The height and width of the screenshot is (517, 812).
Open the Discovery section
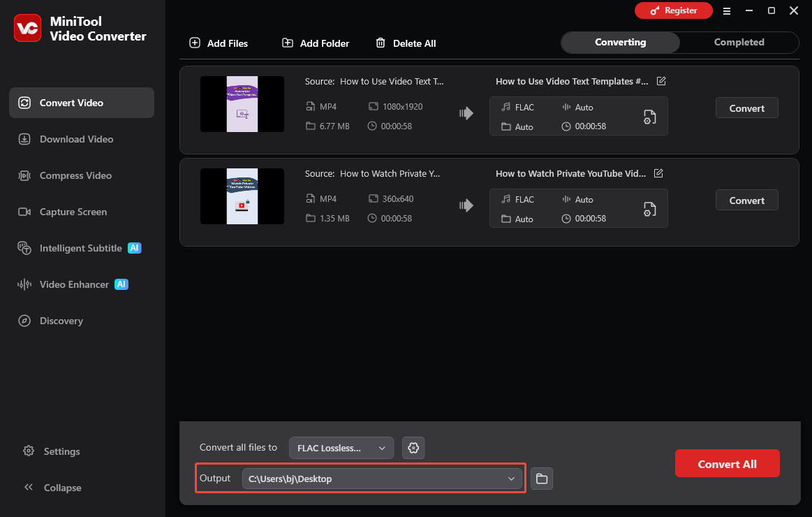[x=82, y=321]
